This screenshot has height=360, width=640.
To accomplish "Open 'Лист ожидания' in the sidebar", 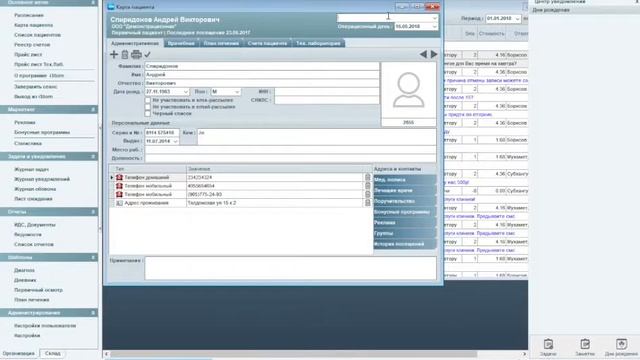I will pos(33,199).
